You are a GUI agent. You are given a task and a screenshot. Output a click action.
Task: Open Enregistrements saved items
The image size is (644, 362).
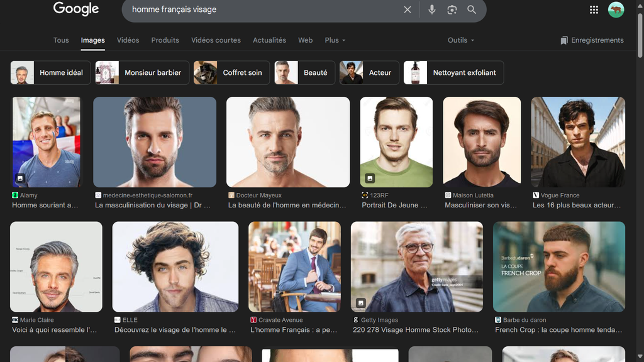click(x=592, y=40)
